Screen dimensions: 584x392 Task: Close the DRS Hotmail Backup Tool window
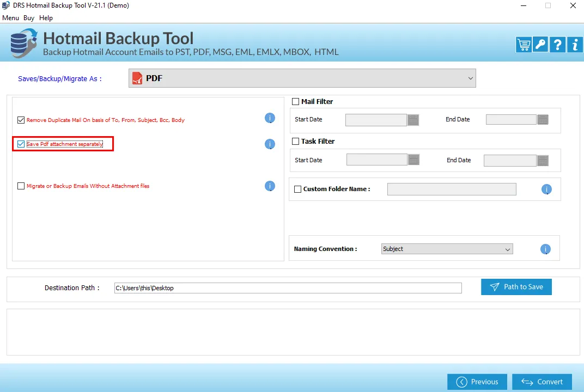click(573, 5)
